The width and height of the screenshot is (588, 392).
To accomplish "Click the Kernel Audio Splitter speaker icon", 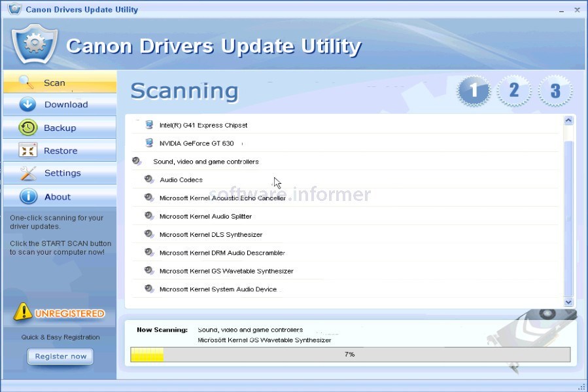I will (149, 216).
